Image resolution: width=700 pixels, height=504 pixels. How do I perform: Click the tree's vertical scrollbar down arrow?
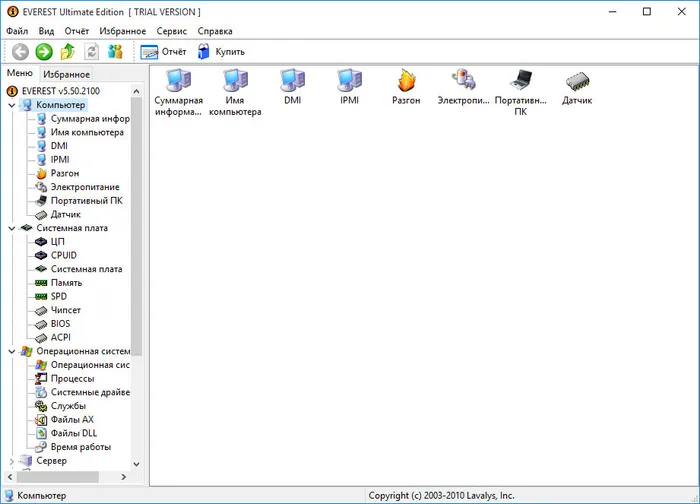137,464
